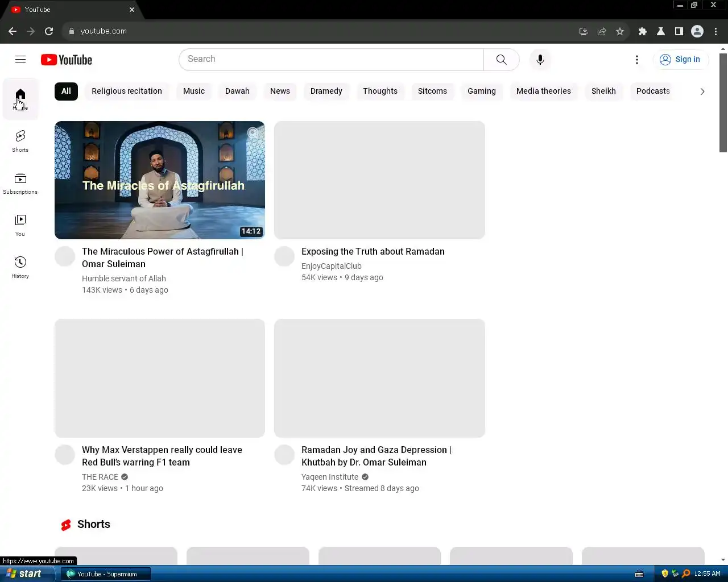Click the Max Verstappen video thumbnail placeholder
728x582 pixels.
[x=160, y=378]
